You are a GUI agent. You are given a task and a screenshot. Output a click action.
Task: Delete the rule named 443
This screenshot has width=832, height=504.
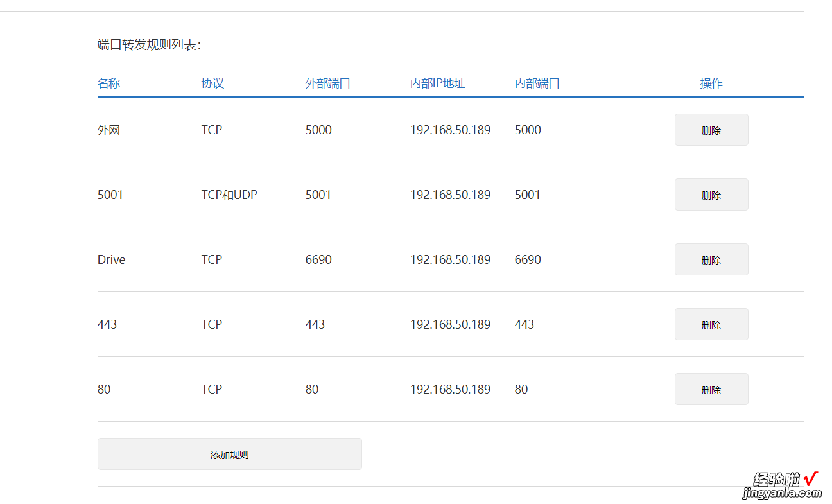tap(711, 324)
